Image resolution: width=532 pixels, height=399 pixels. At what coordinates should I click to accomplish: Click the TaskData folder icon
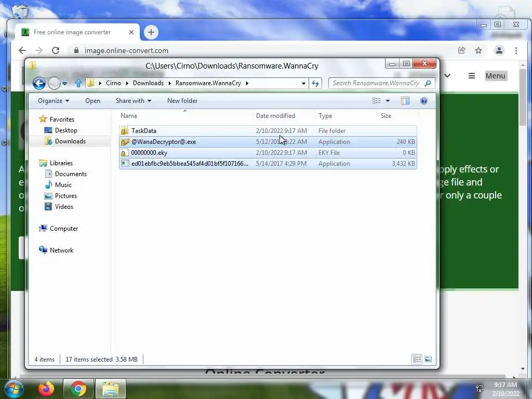click(125, 130)
